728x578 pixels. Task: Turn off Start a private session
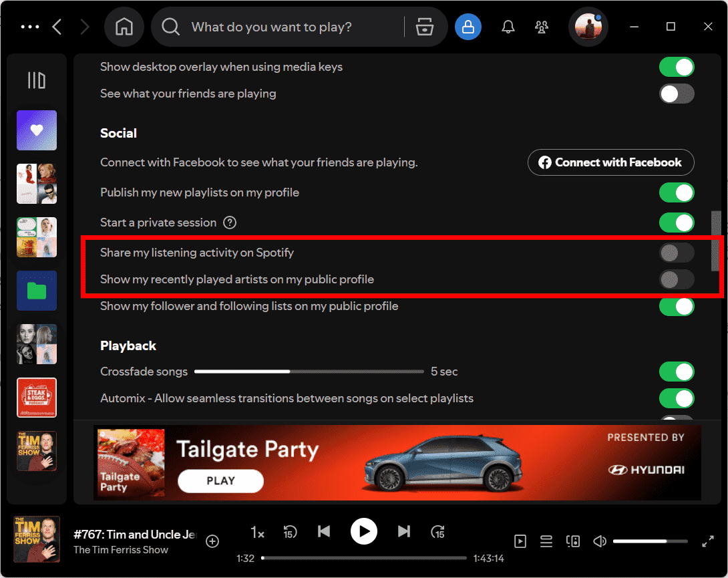677,223
